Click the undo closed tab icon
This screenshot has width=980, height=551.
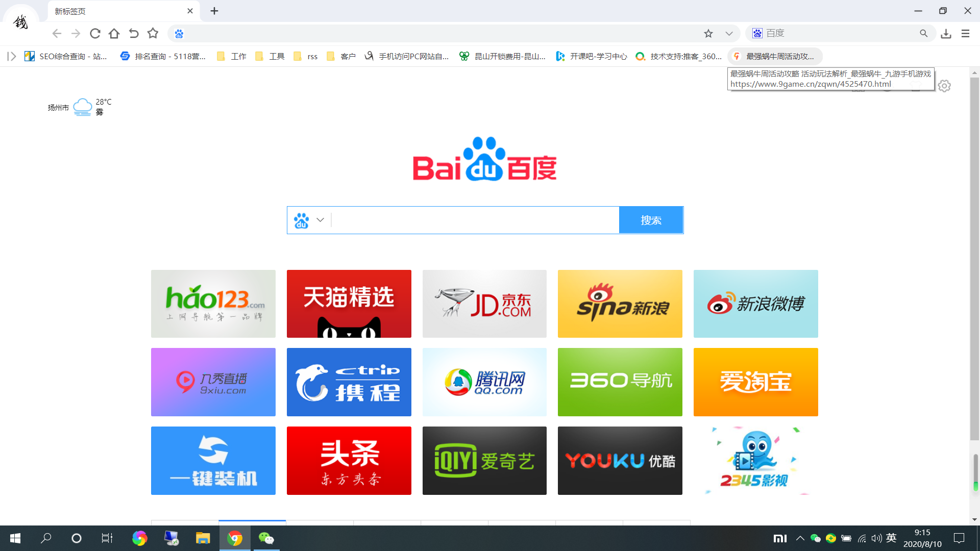(134, 34)
